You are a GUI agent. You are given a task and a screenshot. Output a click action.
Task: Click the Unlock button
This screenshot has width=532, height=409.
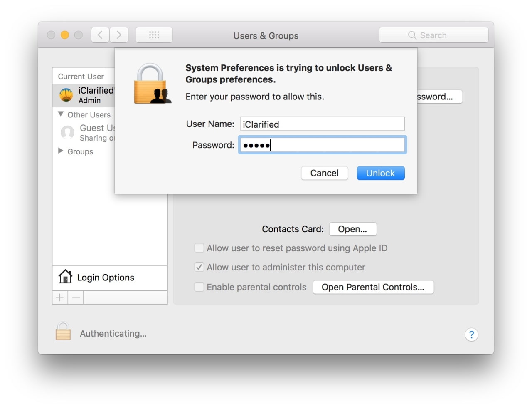point(380,173)
